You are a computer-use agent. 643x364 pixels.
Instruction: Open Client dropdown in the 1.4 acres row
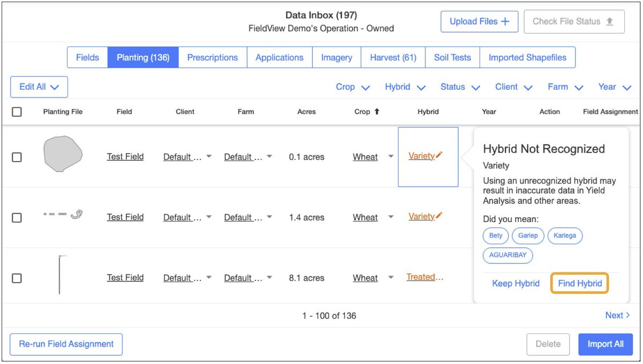209,217
